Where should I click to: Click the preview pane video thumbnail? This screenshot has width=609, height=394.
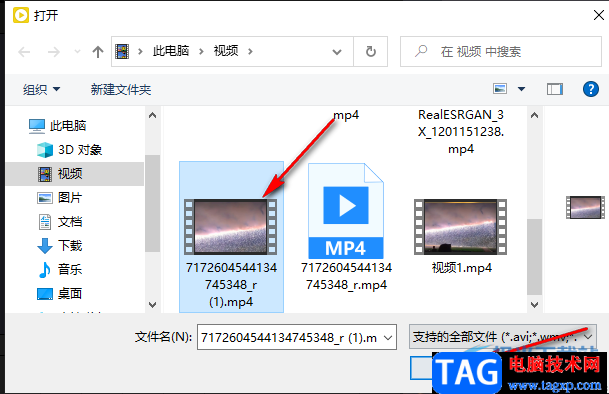(x=585, y=207)
